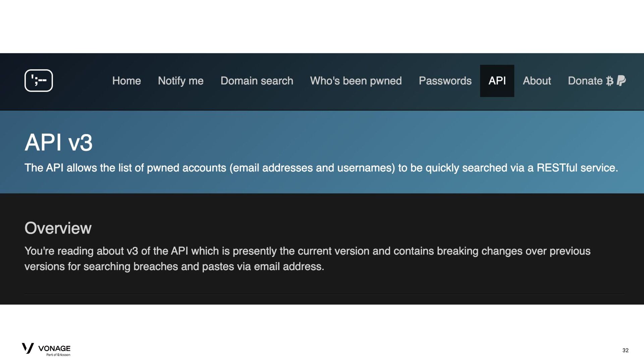Select the active API tab
The width and height of the screenshot is (644, 362).
[x=497, y=81]
